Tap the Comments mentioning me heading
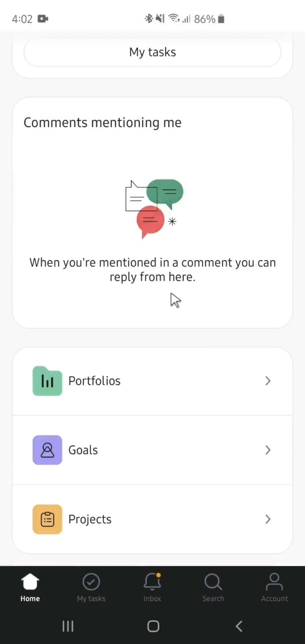Viewport: 305px width, 644px height. 102,123
